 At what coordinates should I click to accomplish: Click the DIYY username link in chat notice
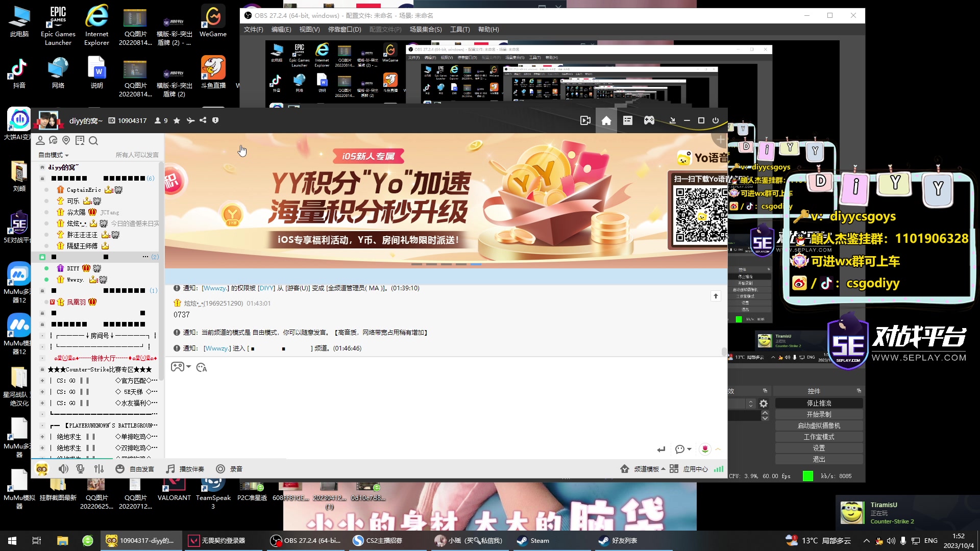(x=266, y=288)
